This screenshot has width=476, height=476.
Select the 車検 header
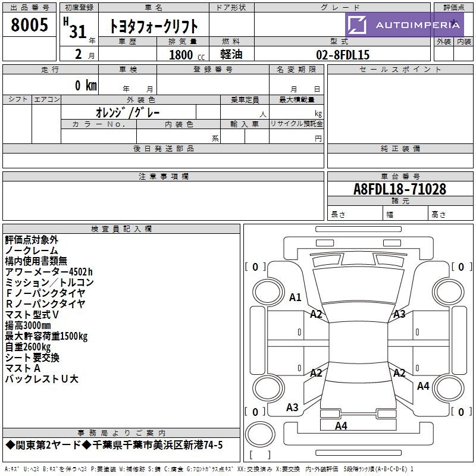[x=127, y=70]
